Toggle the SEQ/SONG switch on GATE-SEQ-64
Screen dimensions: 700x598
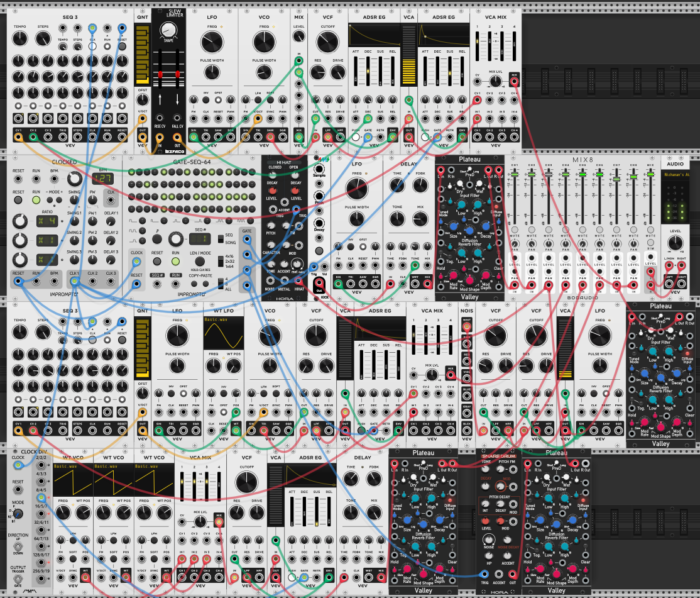click(221, 239)
